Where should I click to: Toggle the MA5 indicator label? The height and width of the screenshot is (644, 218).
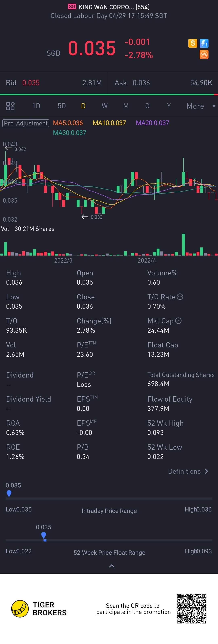tap(68, 123)
